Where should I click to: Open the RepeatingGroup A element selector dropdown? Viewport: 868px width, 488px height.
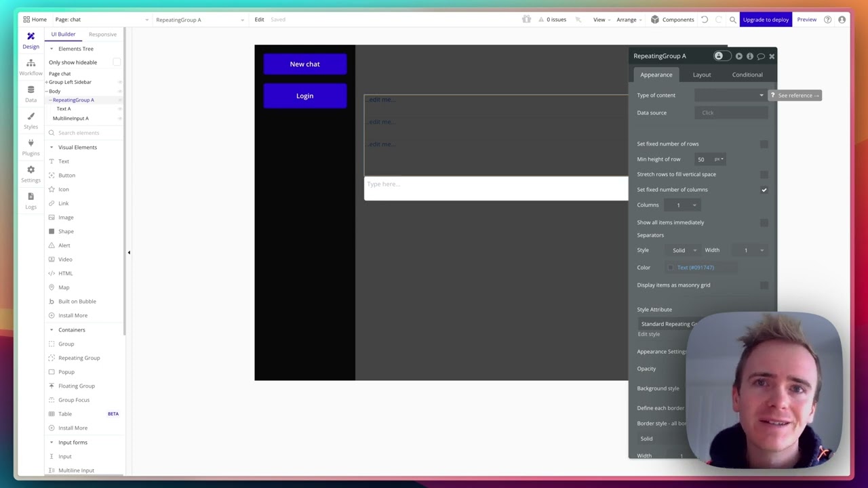[199, 20]
